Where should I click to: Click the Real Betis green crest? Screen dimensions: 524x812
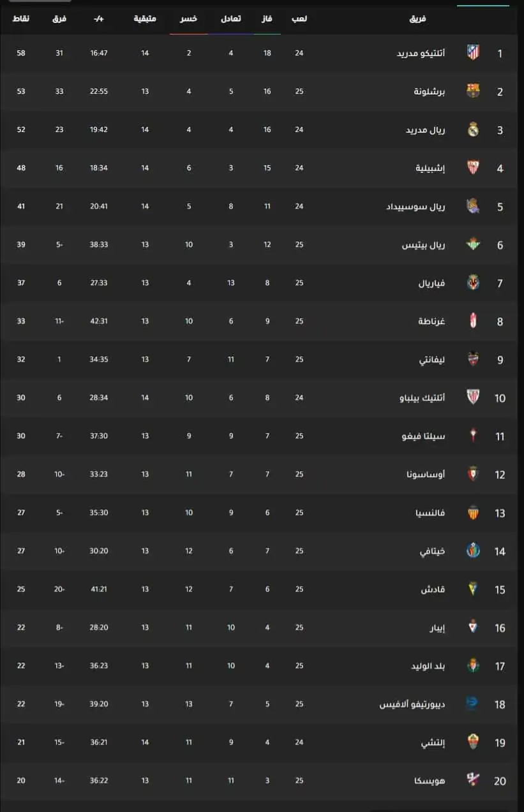[x=472, y=244]
